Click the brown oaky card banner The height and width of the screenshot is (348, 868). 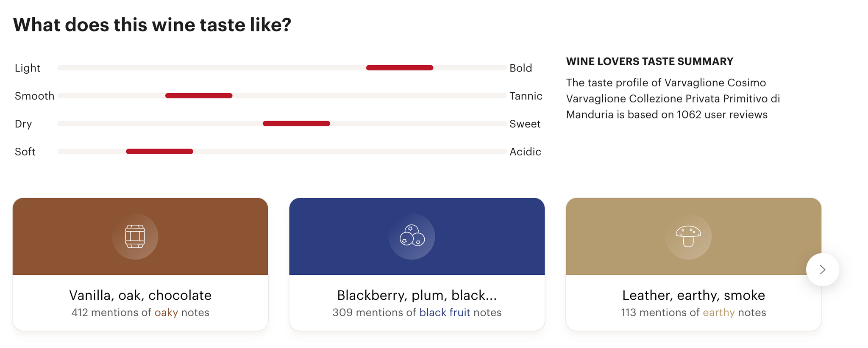click(x=140, y=236)
